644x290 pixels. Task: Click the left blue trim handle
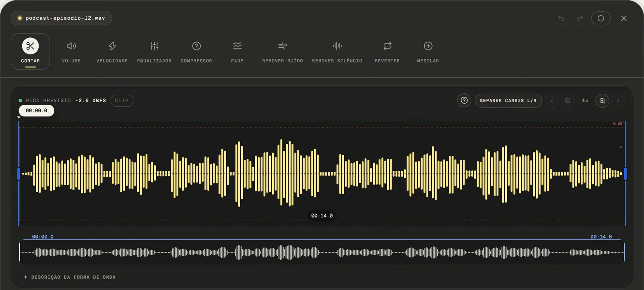[x=19, y=174]
